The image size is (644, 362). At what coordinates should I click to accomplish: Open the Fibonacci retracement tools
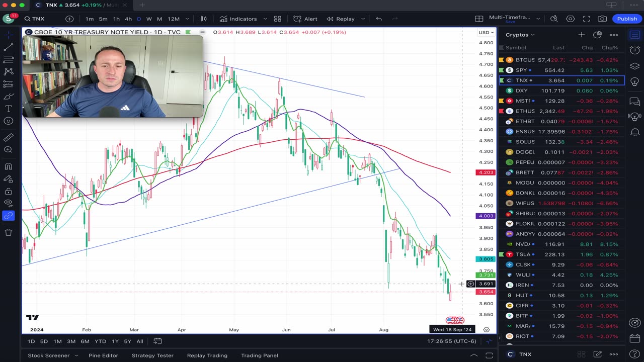(8, 59)
